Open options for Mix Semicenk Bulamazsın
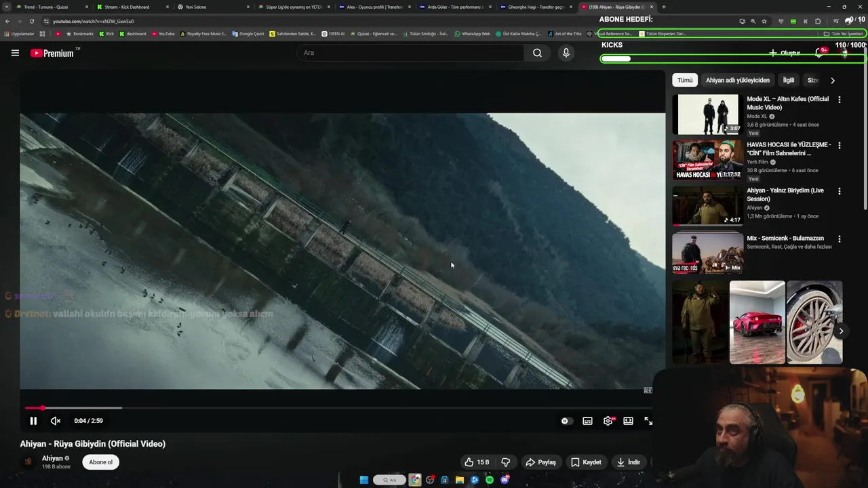 840,239
